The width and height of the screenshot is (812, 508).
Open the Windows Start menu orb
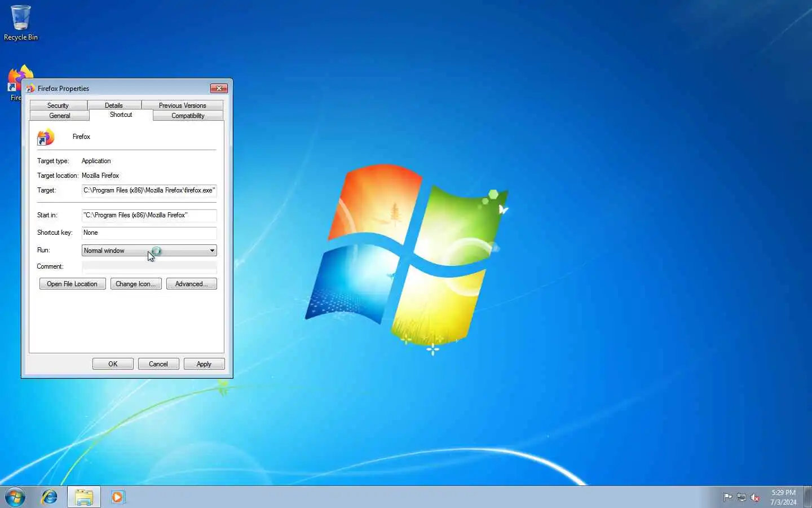[x=15, y=497]
